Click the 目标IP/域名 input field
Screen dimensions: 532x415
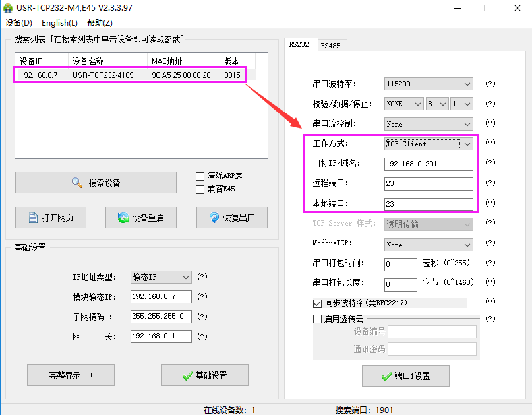click(x=429, y=164)
